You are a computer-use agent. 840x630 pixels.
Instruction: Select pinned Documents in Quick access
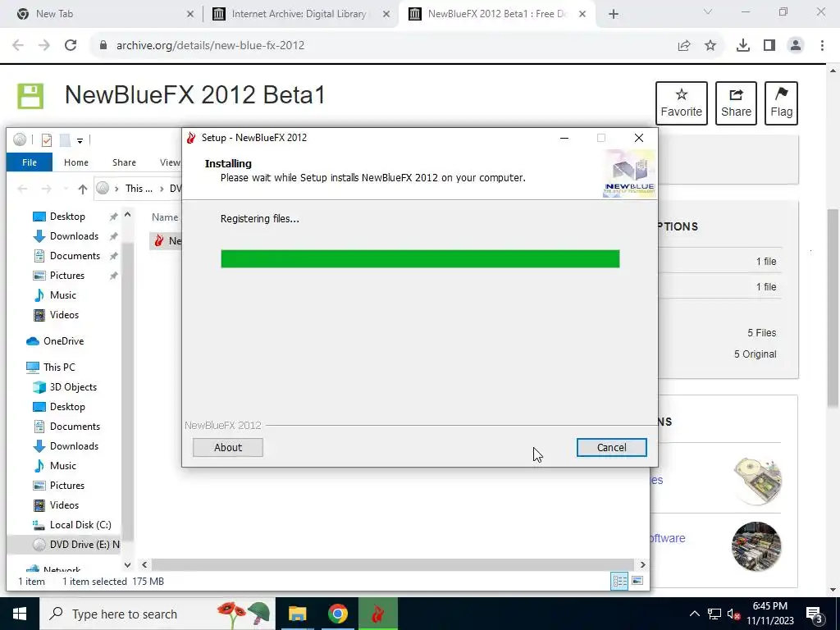pyautogui.click(x=75, y=256)
